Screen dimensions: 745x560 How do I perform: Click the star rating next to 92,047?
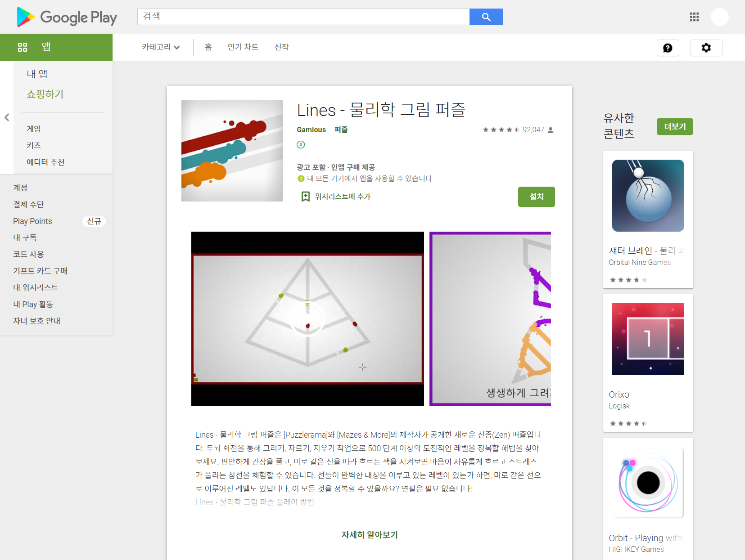[501, 130]
